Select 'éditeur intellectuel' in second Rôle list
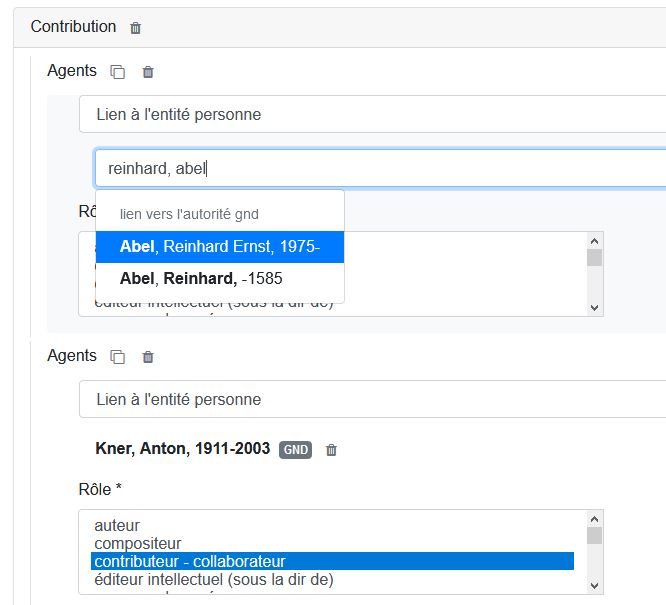The height and width of the screenshot is (605, 666). 213,579
